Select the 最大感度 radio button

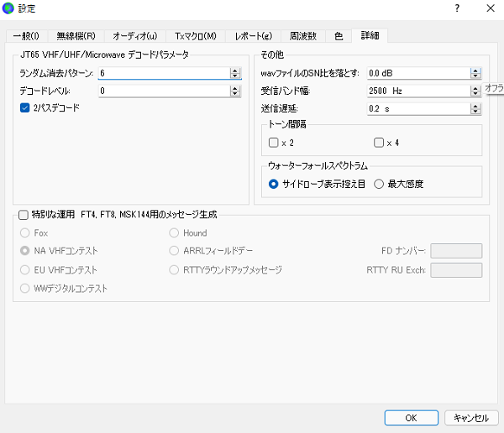(379, 184)
